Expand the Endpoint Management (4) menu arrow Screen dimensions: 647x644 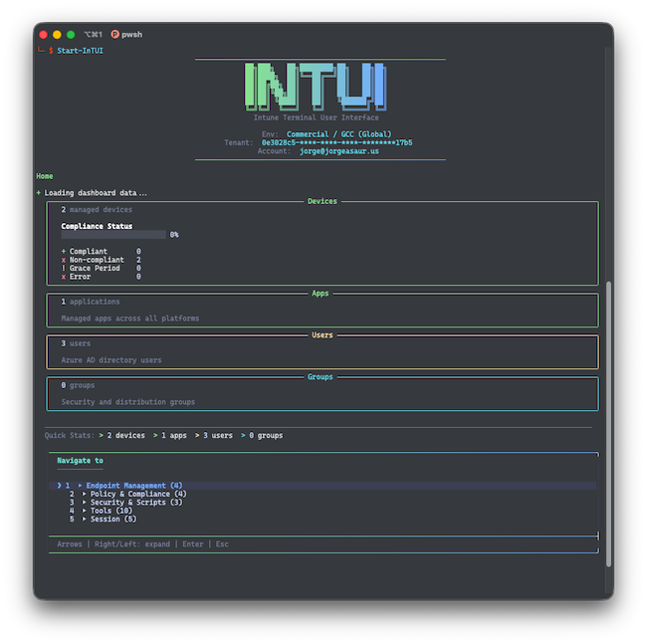[80, 486]
